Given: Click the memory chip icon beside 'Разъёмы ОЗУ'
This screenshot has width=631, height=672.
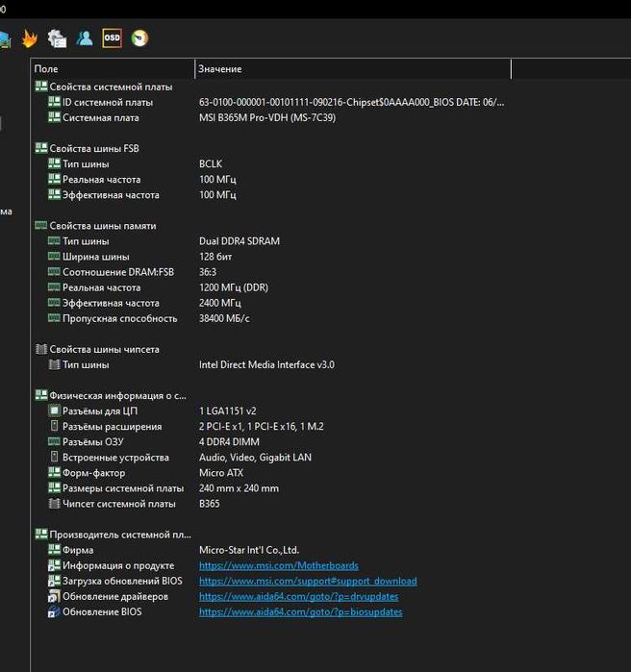Looking at the screenshot, I should pos(54,441).
